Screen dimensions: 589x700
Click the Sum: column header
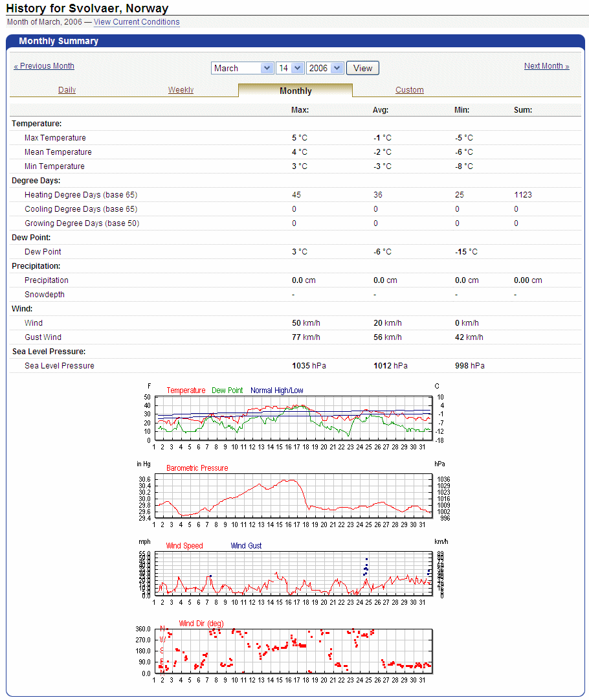[x=523, y=110]
